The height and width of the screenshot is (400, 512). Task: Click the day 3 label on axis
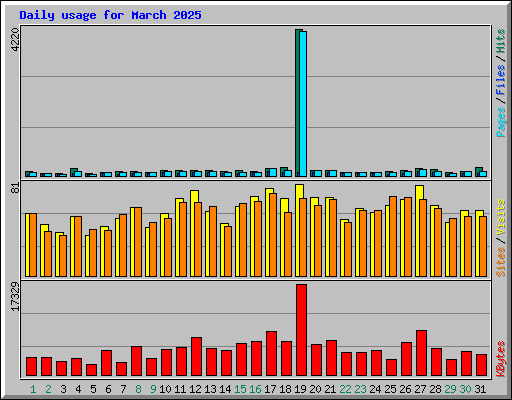tap(63, 389)
